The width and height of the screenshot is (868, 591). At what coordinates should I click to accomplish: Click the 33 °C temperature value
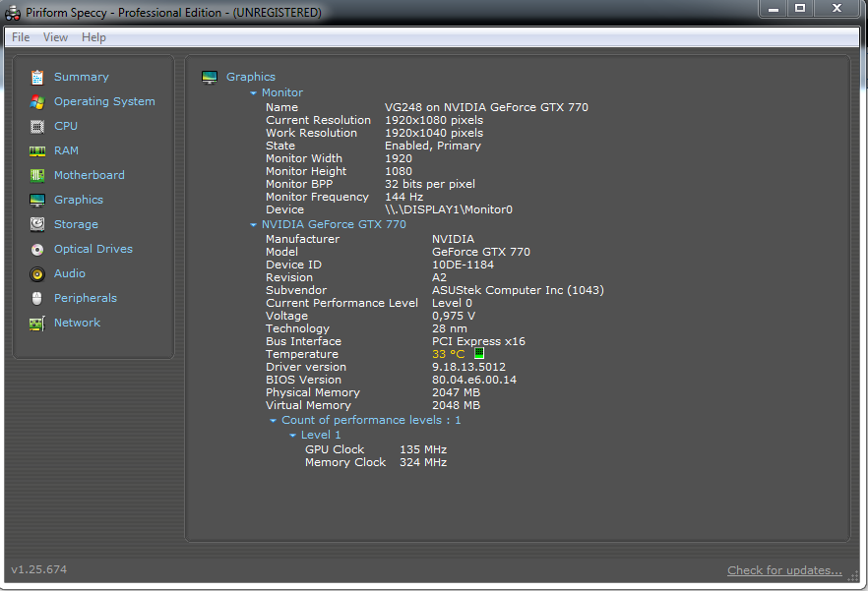(448, 354)
